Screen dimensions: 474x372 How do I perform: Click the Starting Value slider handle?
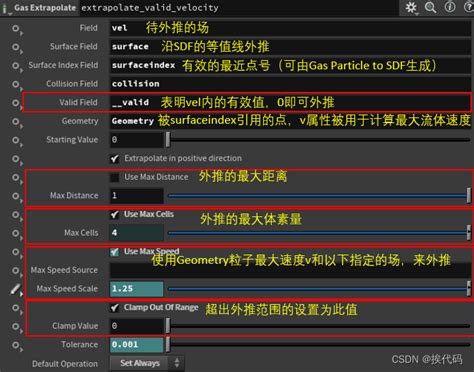click(x=168, y=140)
